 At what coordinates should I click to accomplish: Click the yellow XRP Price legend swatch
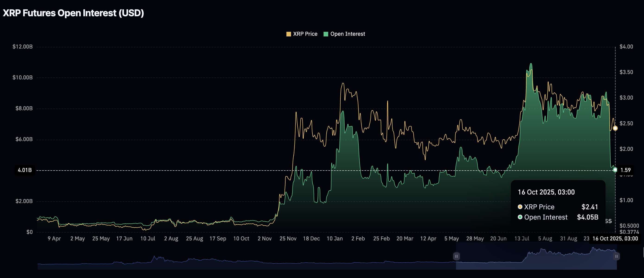point(289,34)
